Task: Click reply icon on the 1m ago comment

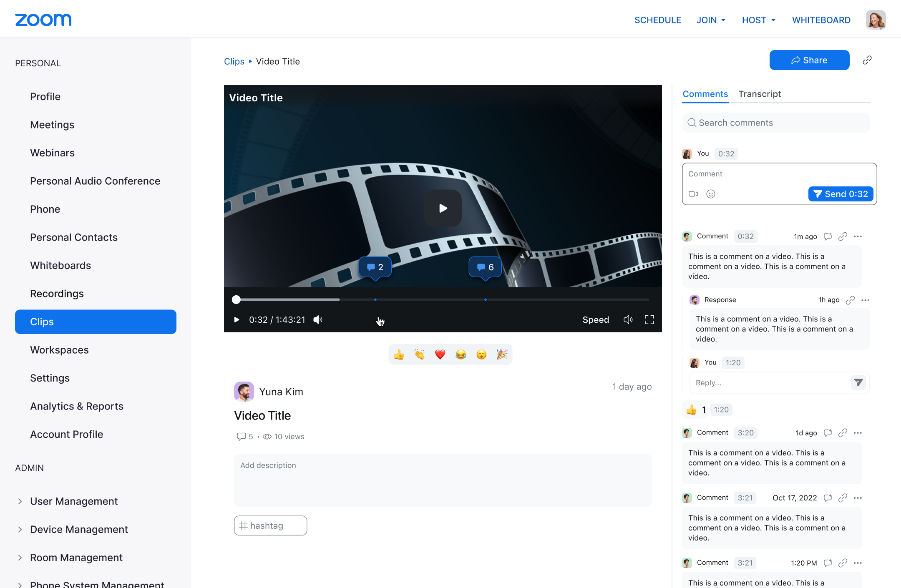Action: (828, 236)
